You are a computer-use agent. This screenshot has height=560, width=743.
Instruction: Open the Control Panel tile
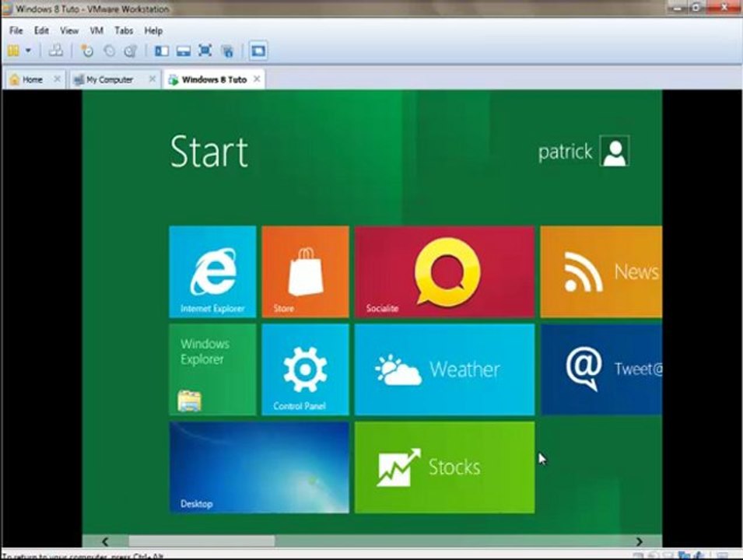pyautogui.click(x=305, y=369)
